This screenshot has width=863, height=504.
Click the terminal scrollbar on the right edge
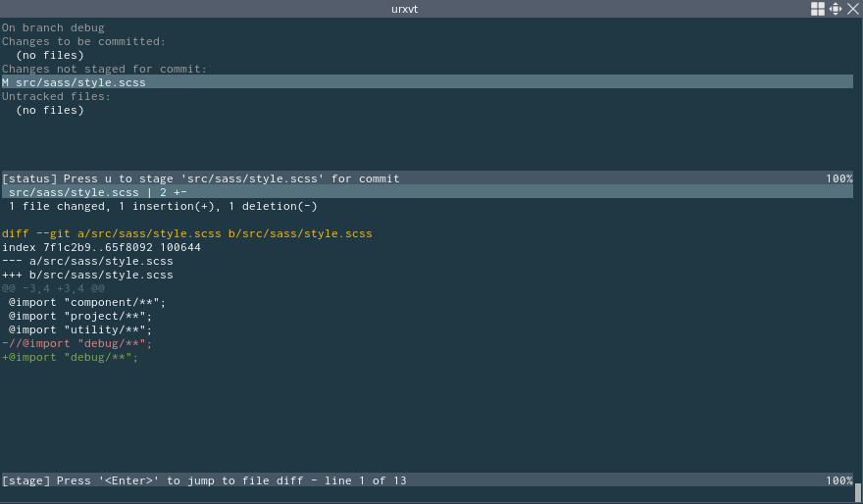[858, 490]
